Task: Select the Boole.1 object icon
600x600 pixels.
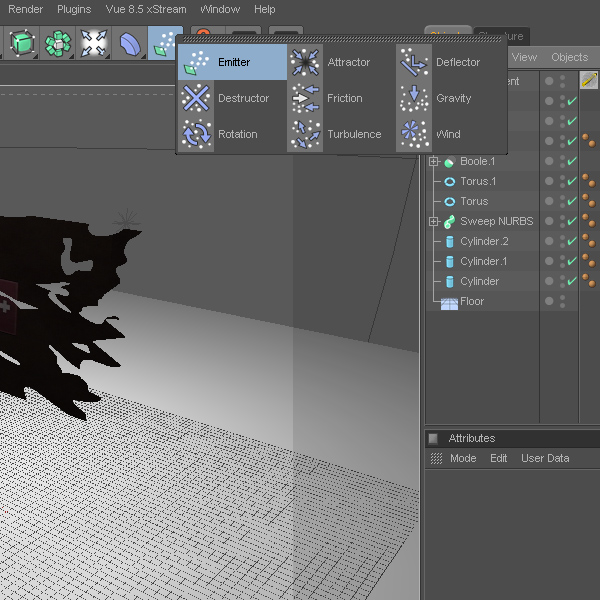Action: click(x=450, y=162)
